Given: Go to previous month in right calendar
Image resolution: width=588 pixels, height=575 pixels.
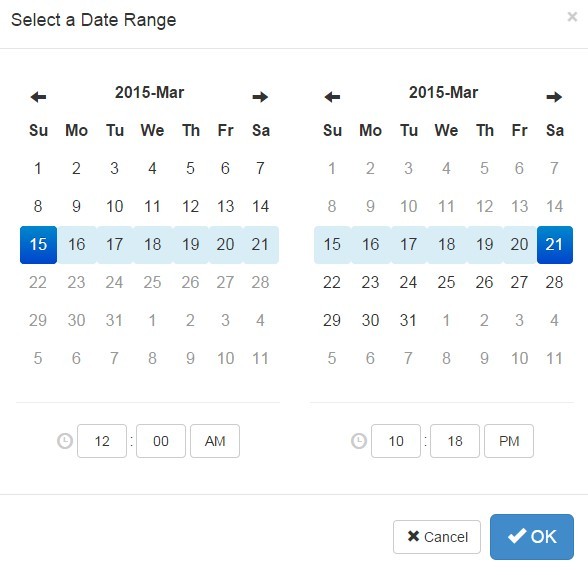Looking at the screenshot, I should (332, 97).
